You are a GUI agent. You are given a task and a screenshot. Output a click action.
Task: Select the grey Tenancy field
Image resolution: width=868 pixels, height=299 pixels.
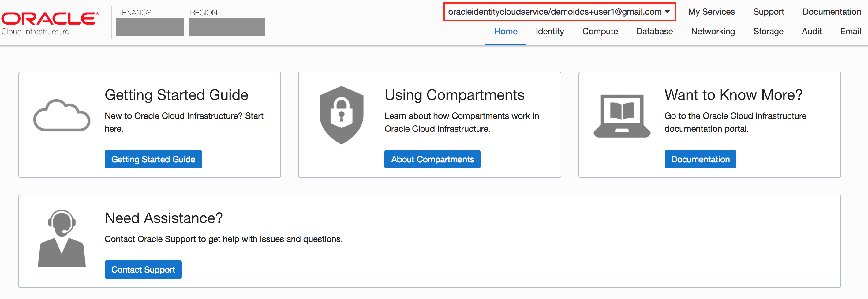(x=149, y=27)
